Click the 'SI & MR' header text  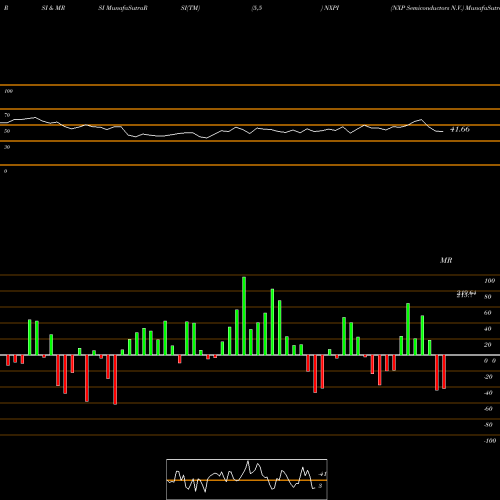pyautogui.click(x=53, y=8)
